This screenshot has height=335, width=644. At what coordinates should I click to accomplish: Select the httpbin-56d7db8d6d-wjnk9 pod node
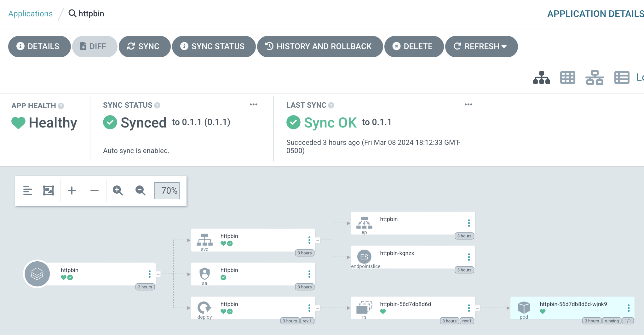tap(572, 308)
